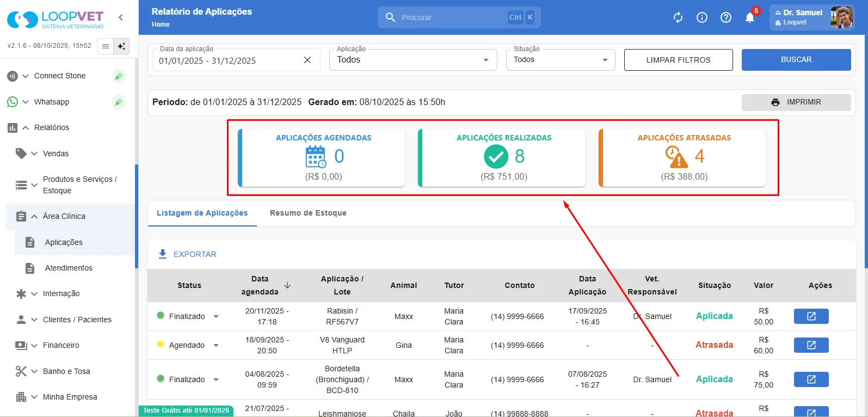Image resolution: width=868 pixels, height=417 pixels.
Task: Click the hamburger list icon near version
Action: [x=106, y=46]
